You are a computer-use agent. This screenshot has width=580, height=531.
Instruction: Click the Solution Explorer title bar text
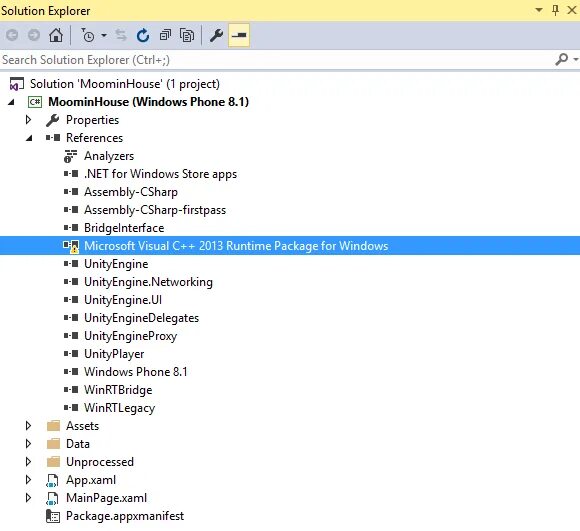(45, 11)
